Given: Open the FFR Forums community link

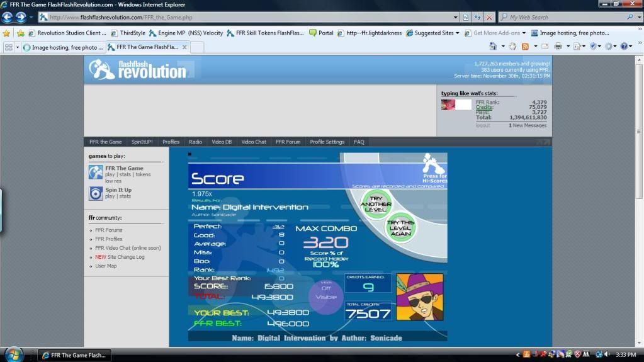Looking at the screenshot, I should (108, 230).
